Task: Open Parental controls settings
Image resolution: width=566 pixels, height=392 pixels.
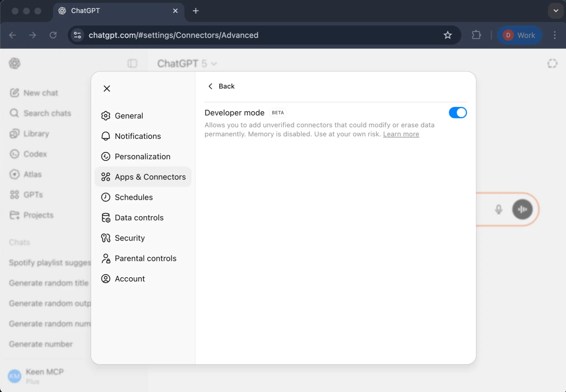Action: [x=145, y=258]
